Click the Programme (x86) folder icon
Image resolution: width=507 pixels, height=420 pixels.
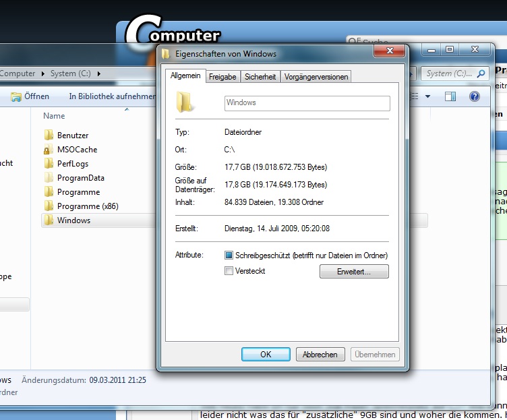(x=49, y=206)
